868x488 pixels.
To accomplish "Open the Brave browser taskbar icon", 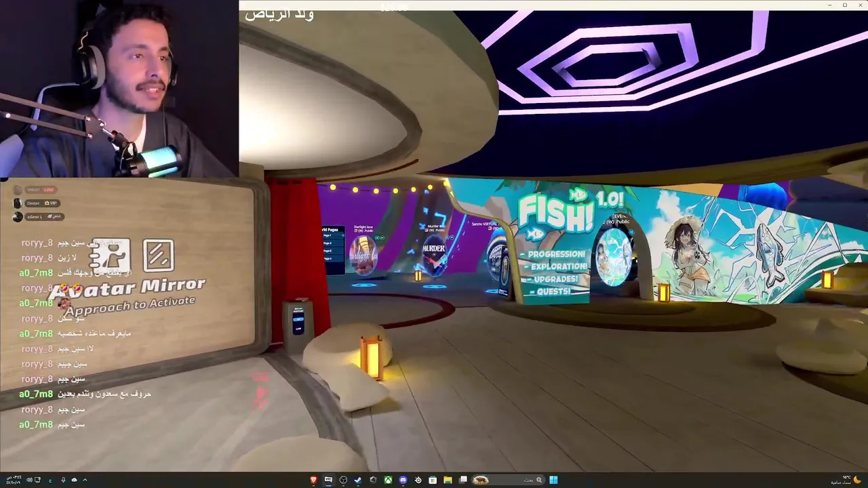I will click(x=313, y=480).
